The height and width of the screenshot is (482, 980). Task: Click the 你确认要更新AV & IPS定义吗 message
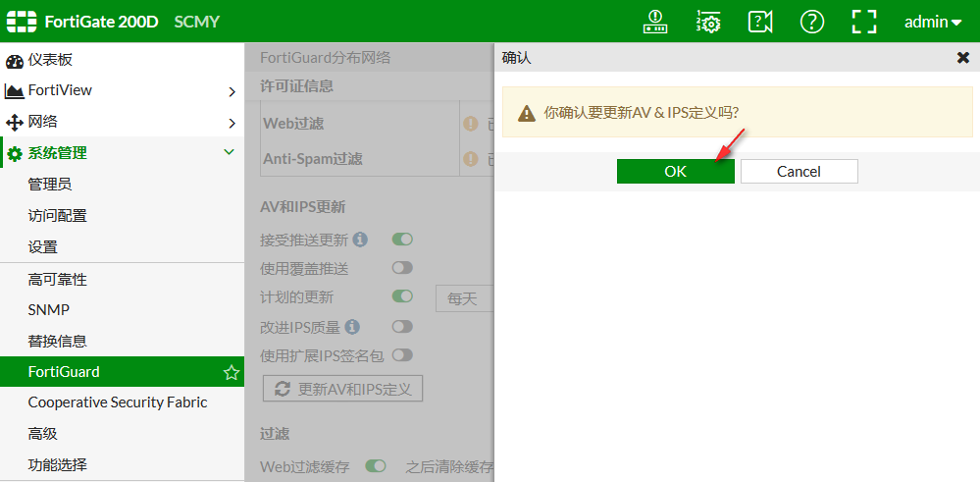pyautogui.click(x=642, y=113)
